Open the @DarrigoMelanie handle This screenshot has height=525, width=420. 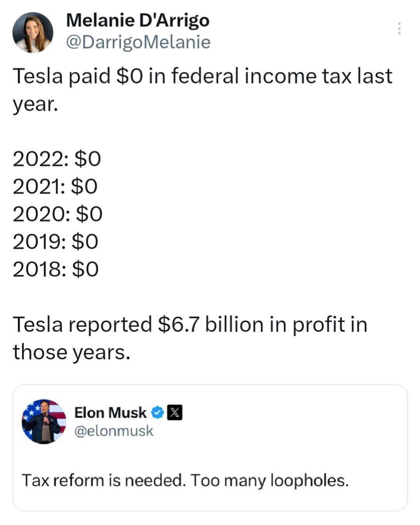point(138,42)
